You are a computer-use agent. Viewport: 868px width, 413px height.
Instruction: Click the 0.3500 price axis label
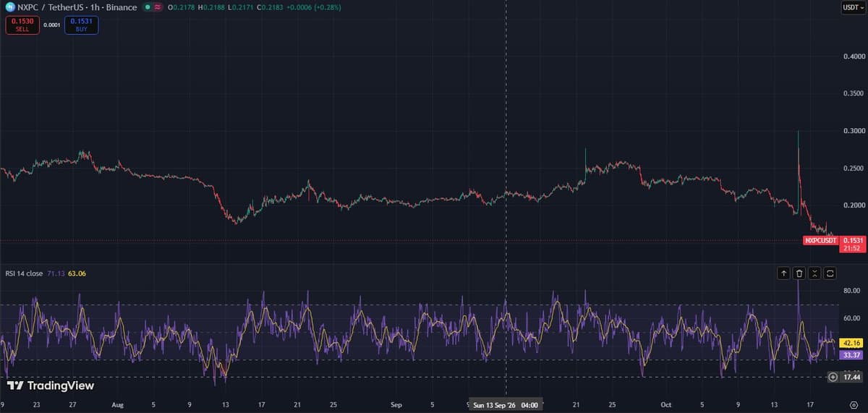853,94
